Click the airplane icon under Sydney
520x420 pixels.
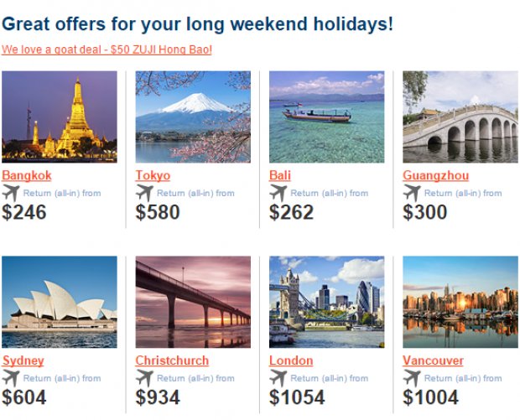(x=11, y=378)
